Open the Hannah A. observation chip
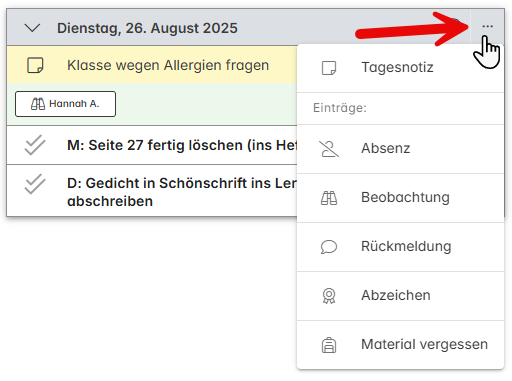512x381 pixels. [x=65, y=104]
